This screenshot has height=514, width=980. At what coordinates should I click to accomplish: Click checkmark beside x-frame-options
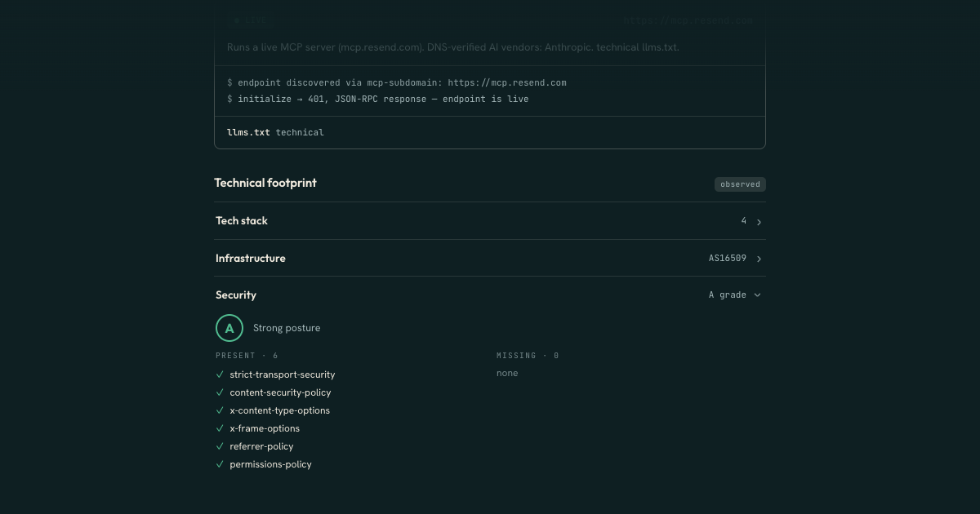220,428
